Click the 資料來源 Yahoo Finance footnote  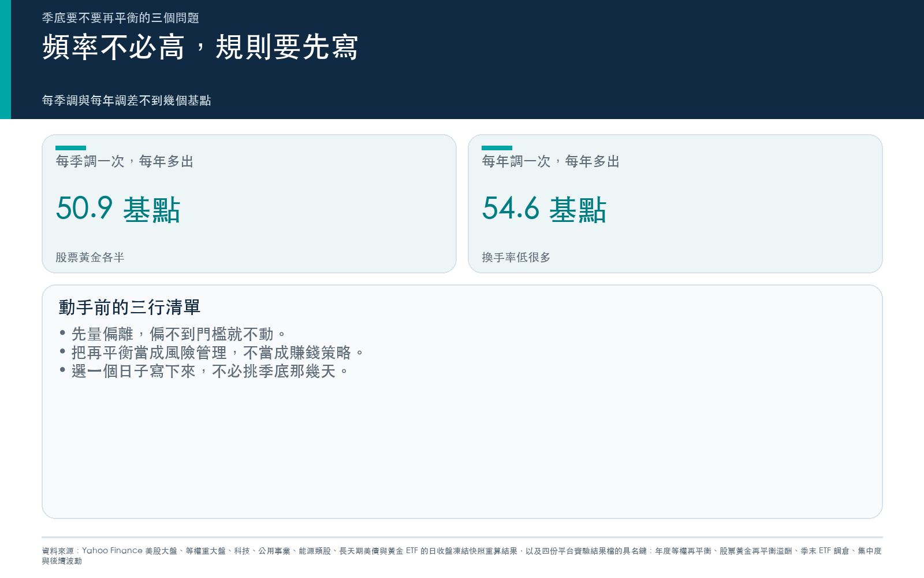click(x=462, y=555)
